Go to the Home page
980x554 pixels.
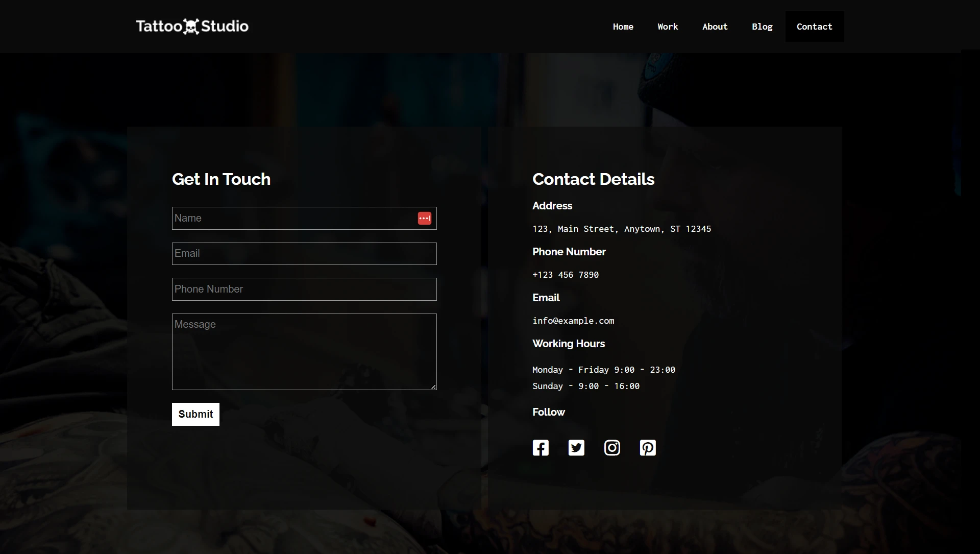click(623, 27)
